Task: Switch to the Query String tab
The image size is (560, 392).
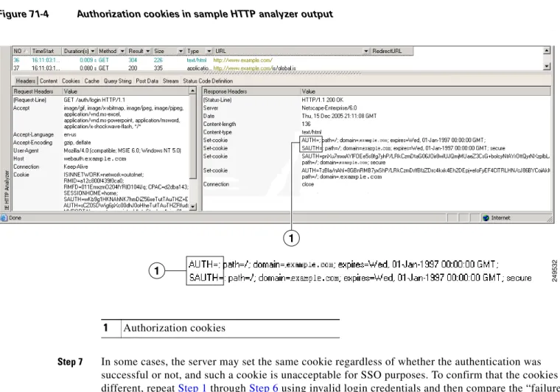Action: tap(117, 81)
